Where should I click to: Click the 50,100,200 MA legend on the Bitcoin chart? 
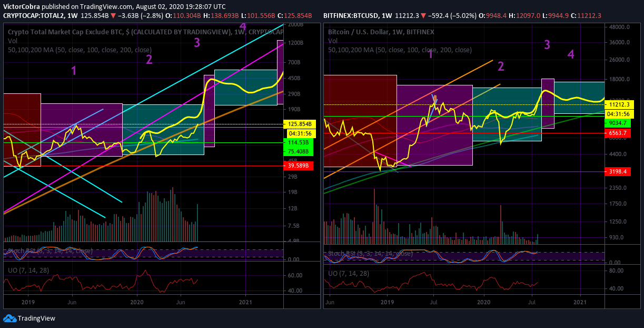[400, 50]
